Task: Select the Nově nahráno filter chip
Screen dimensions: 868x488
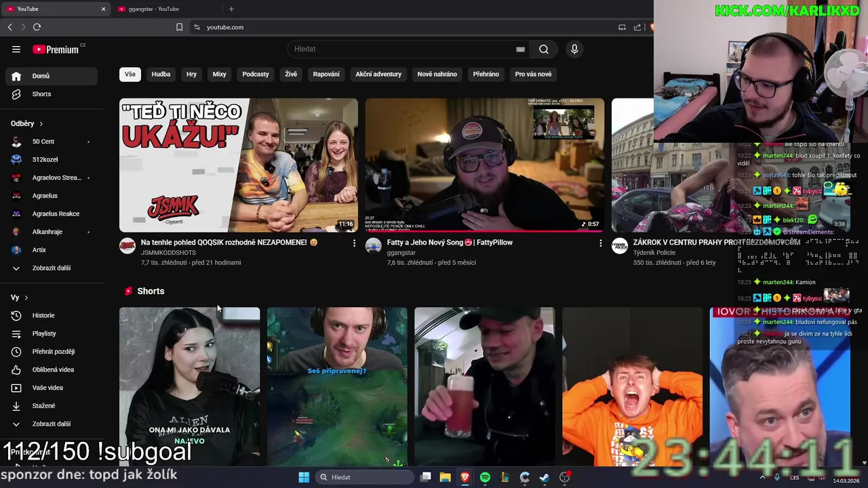Action: click(437, 74)
